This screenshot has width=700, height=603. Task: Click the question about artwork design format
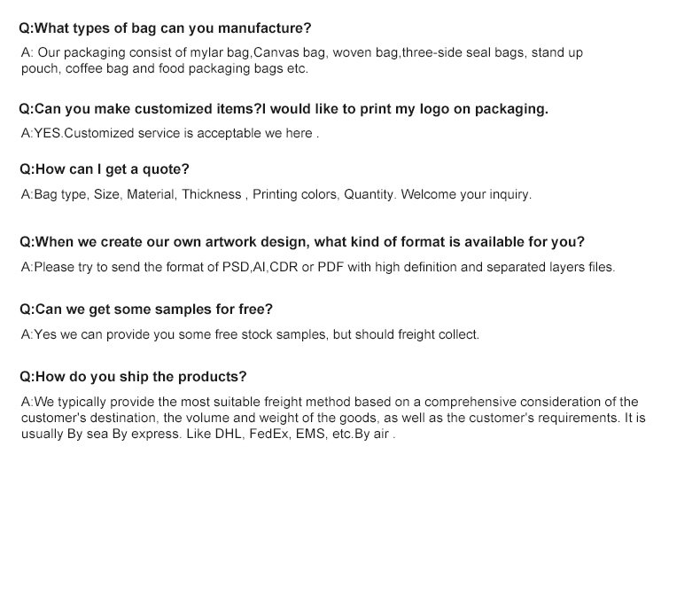click(x=302, y=242)
